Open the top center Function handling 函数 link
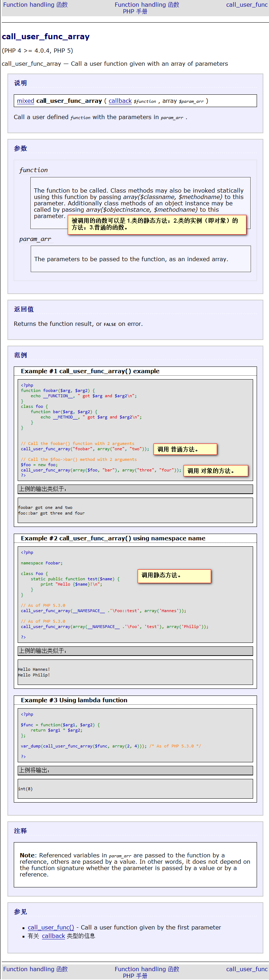Viewport: 269px width, 980px height. (147, 5)
